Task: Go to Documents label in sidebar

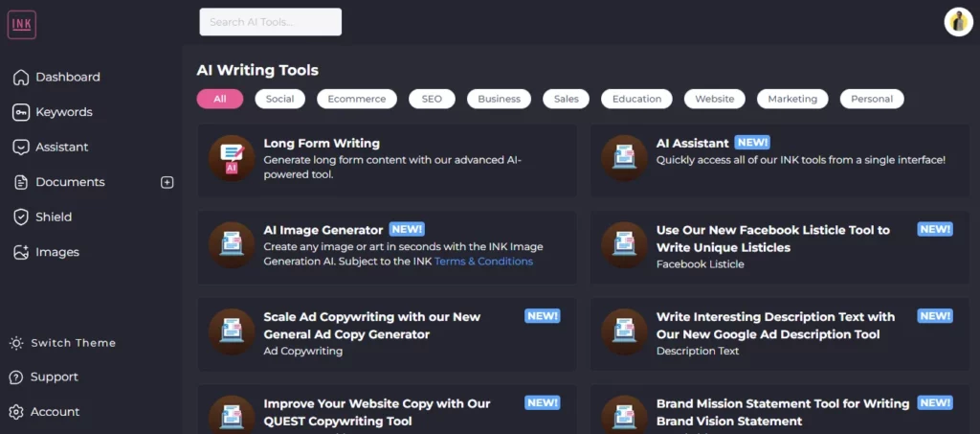Action: [x=70, y=182]
